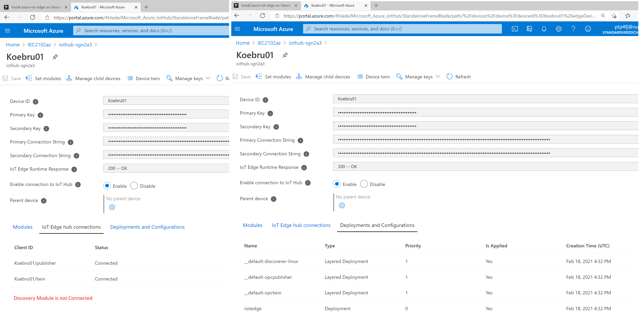Viewport: 644px width, 324px height.
Task: Click the notifications bell icon
Action: pyautogui.click(x=544, y=29)
